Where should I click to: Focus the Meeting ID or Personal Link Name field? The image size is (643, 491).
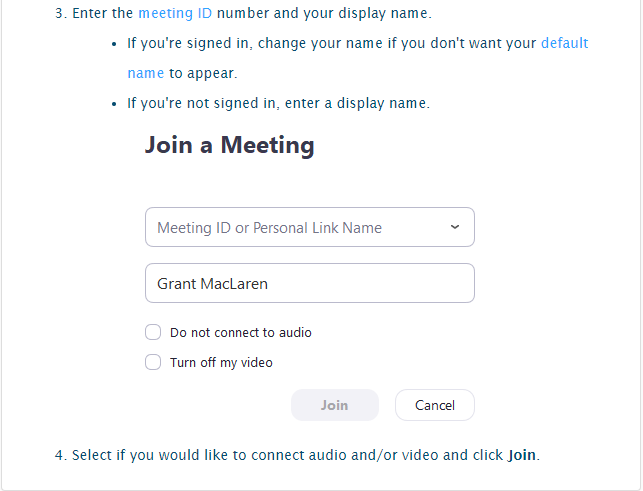(310, 227)
